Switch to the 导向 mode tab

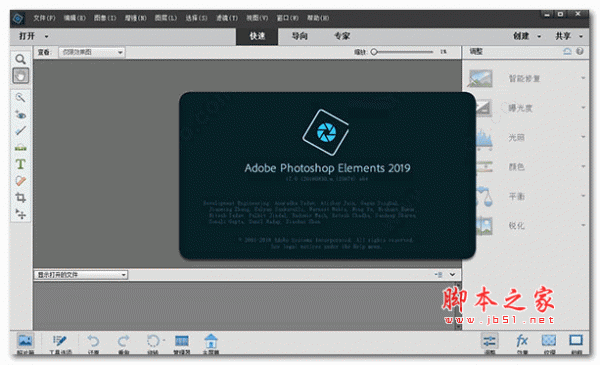[x=299, y=36]
